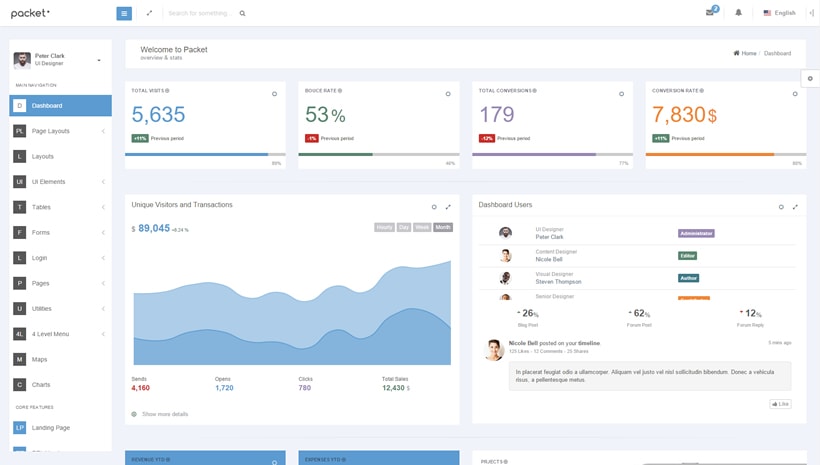This screenshot has width=820, height=465.
Task: Click Show more details link
Action: point(164,414)
